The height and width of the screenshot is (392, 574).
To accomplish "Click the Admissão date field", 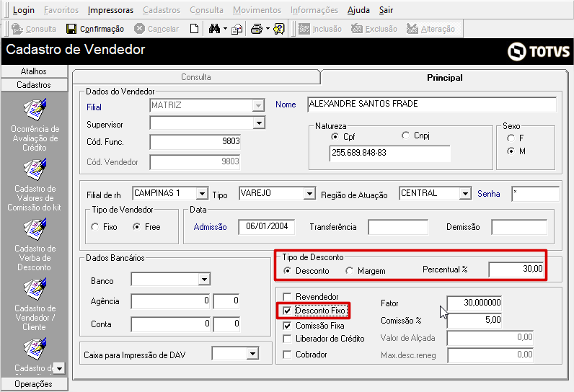I will click(266, 227).
